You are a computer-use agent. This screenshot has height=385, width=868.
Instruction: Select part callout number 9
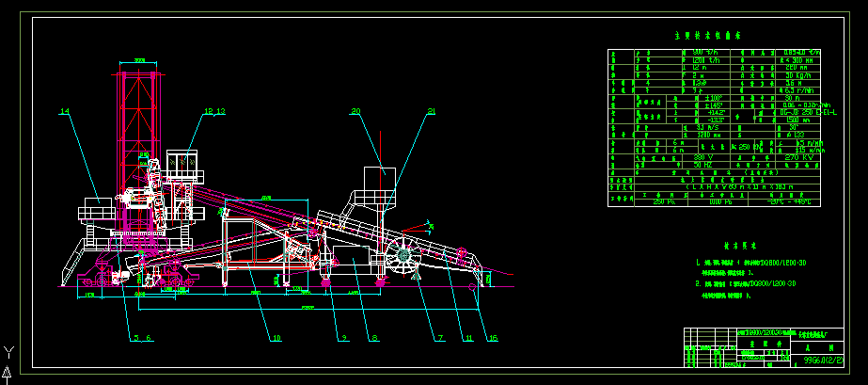pos(344,337)
